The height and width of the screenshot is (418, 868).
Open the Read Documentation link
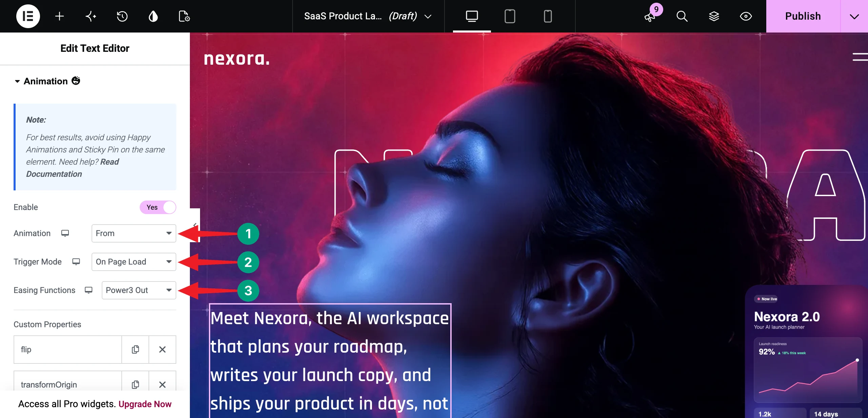pos(73,168)
